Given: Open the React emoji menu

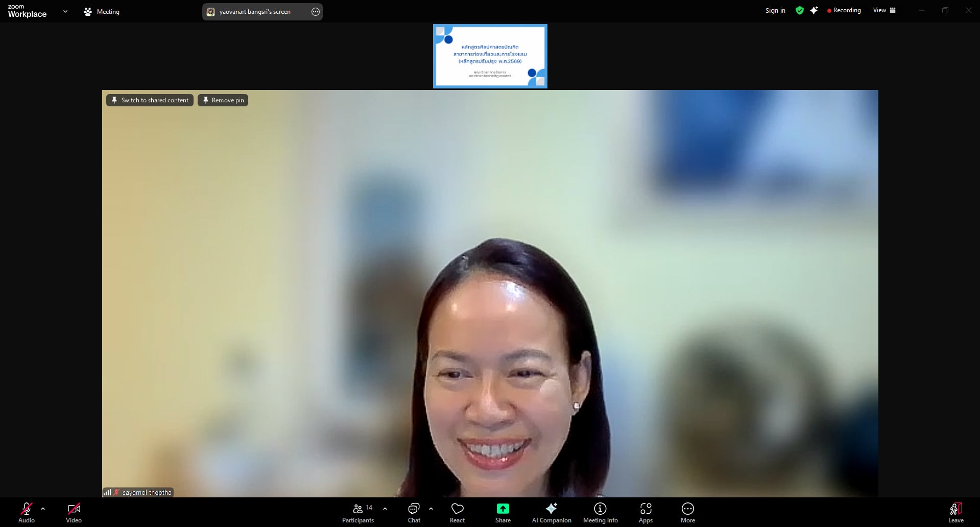Looking at the screenshot, I should (457, 513).
